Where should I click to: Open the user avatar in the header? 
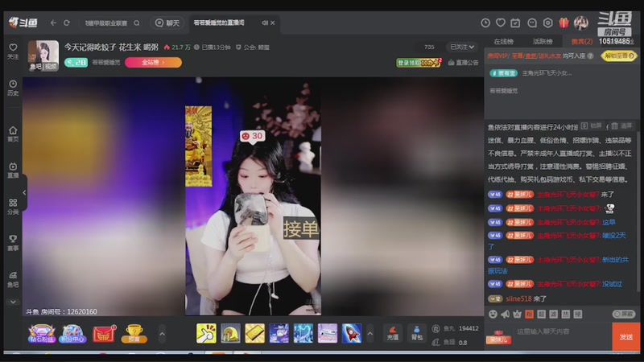pyautogui.click(x=581, y=23)
